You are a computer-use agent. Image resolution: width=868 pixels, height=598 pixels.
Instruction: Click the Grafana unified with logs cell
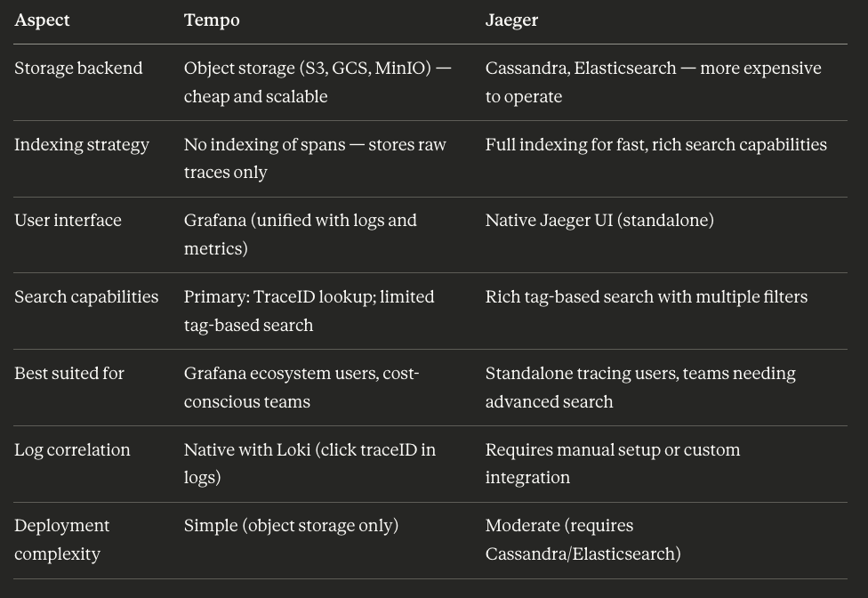pos(301,234)
